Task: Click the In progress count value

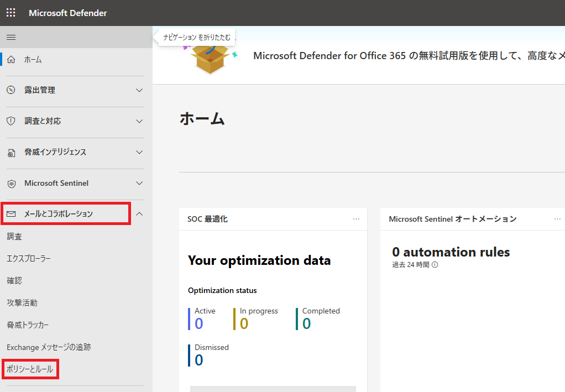Action: tap(244, 323)
